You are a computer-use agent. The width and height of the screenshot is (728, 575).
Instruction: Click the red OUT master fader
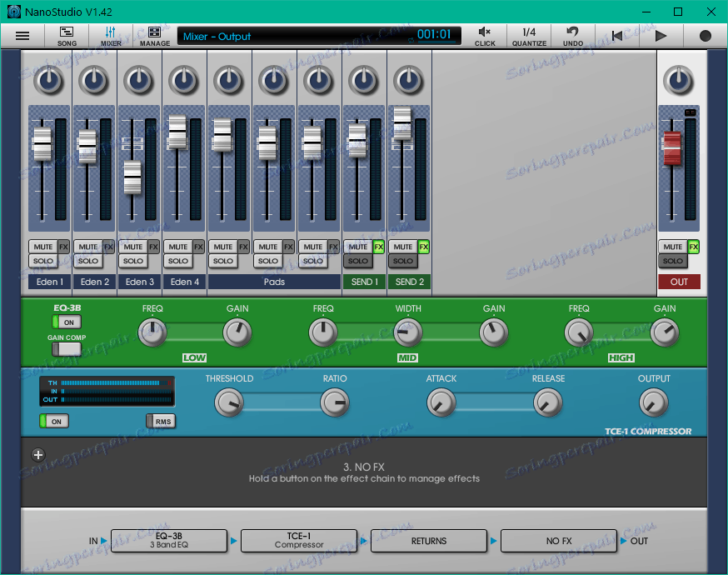[672, 148]
